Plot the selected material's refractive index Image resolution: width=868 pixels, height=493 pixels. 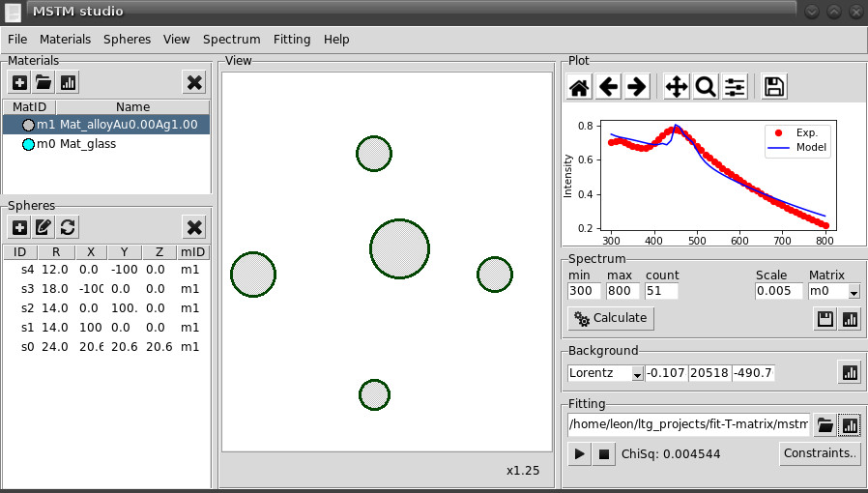coord(68,83)
